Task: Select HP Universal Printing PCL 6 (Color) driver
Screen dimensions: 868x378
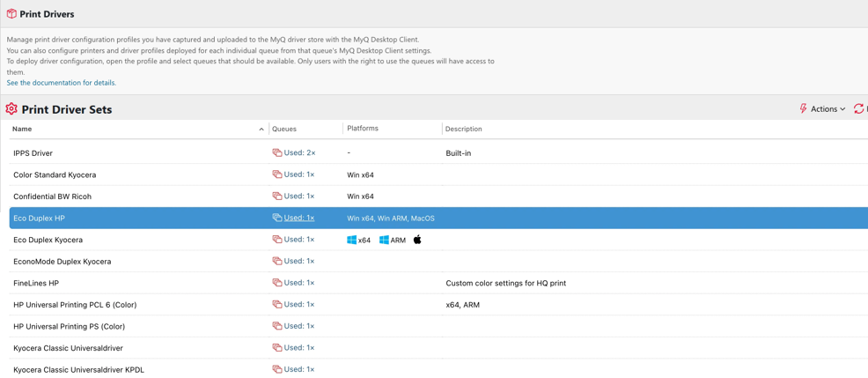Action: (75, 305)
